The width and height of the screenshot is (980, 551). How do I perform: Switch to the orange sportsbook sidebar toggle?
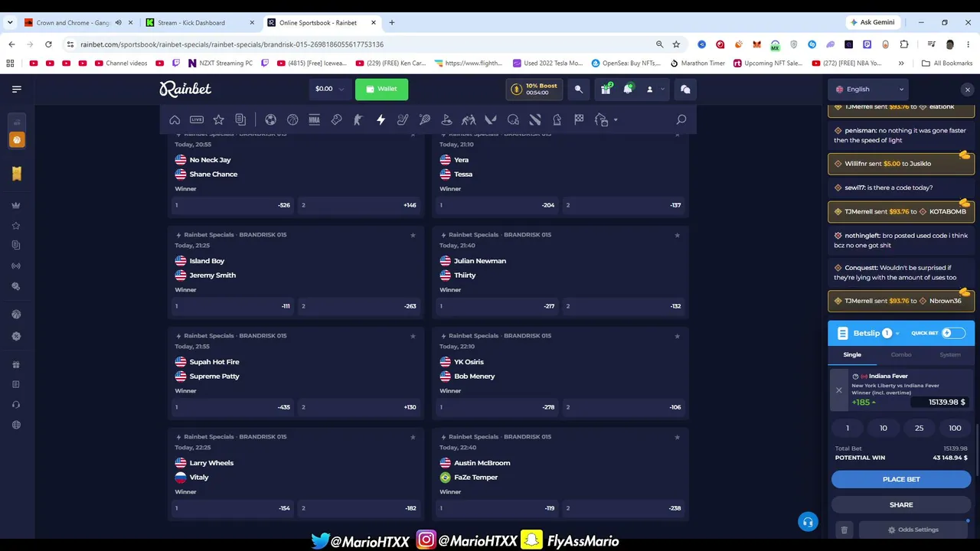pyautogui.click(x=17, y=140)
